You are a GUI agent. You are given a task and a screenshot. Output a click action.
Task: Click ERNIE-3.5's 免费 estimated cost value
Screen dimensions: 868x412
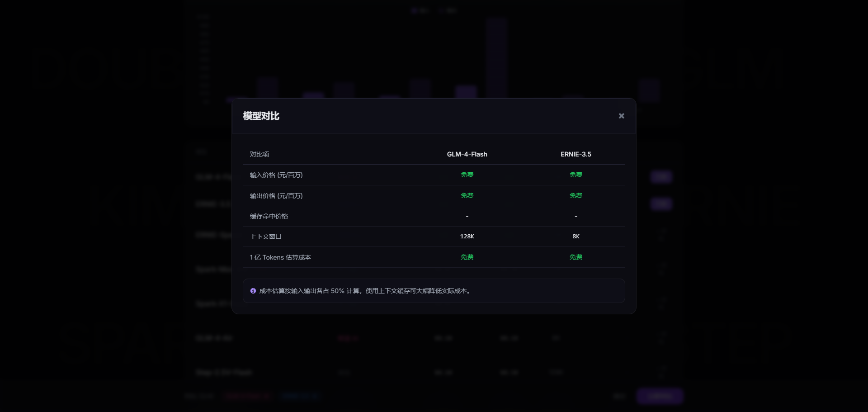point(576,257)
